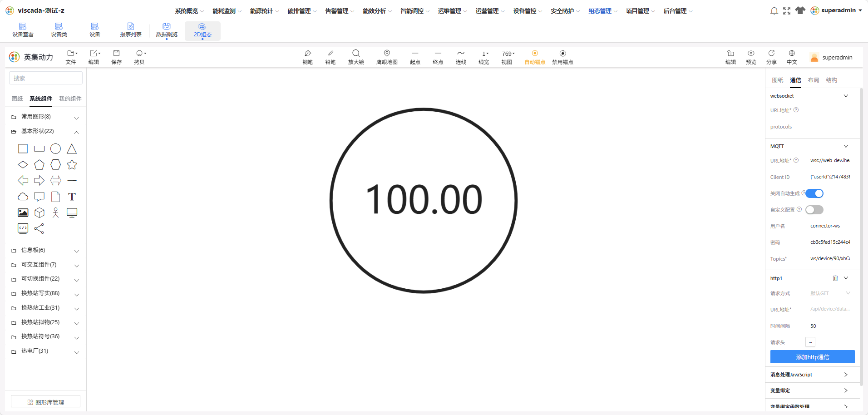Screen dimensions: 868x415
Task: Open the superadmin account menu
Action: [x=836, y=10]
